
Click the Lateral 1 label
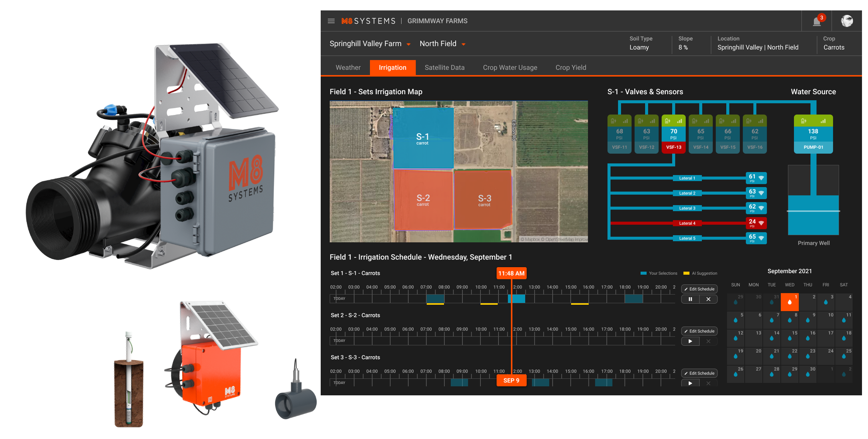click(x=687, y=178)
